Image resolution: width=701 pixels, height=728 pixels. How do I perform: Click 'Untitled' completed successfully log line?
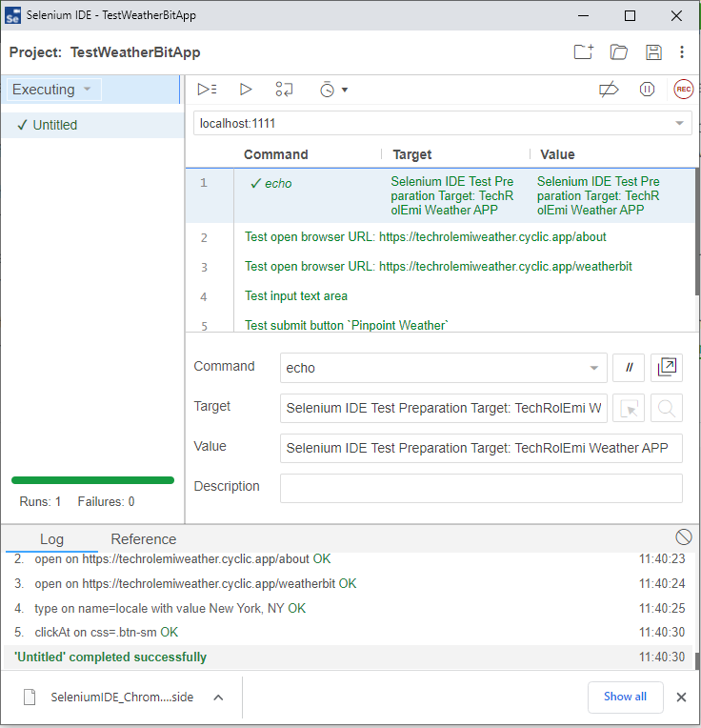point(349,657)
